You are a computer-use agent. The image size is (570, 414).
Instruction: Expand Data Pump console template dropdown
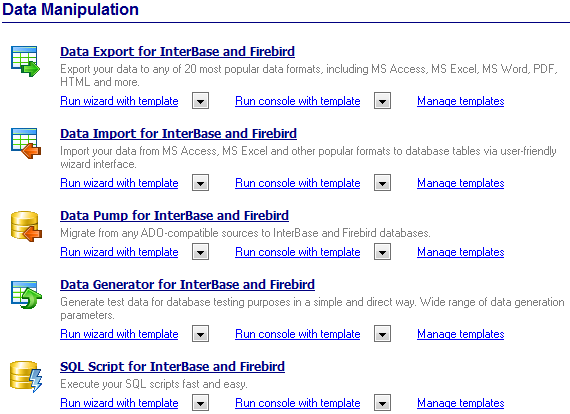tap(382, 252)
